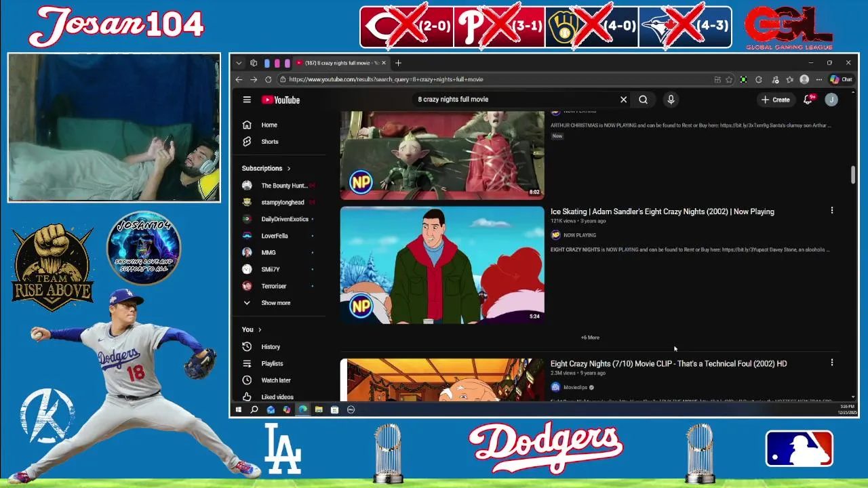The image size is (868, 488).
Task: Clear the YouTube search box text
Action: [x=623, y=100]
